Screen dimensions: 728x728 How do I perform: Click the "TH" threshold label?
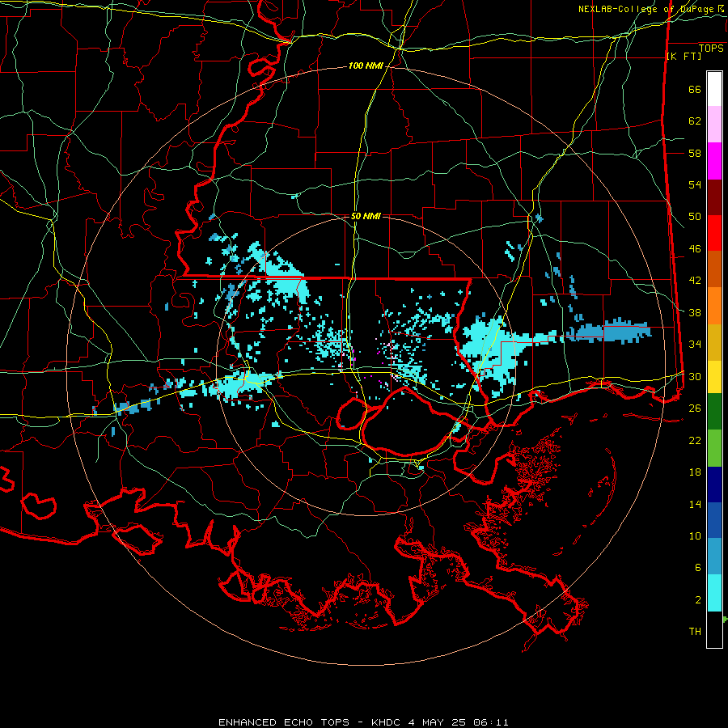tap(695, 632)
